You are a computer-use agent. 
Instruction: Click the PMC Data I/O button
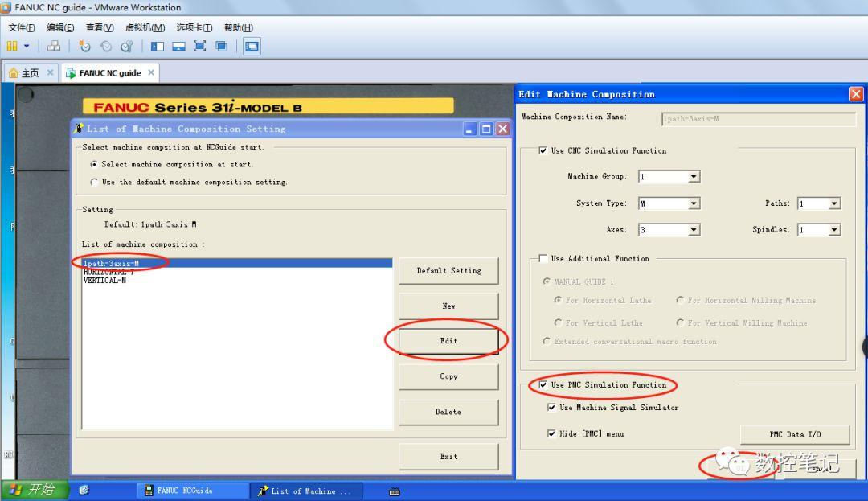[x=795, y=433]
